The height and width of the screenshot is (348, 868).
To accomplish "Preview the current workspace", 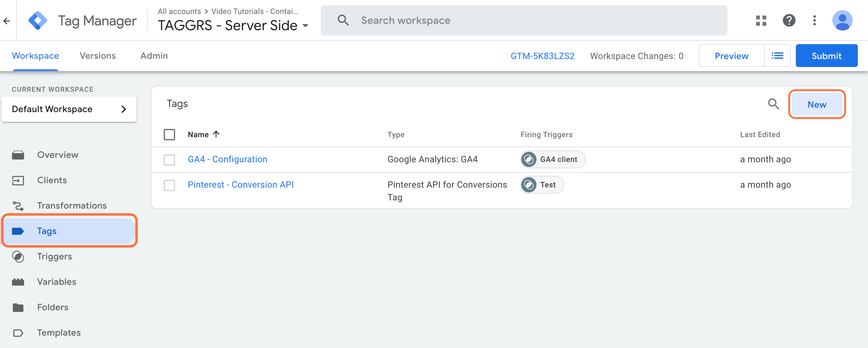I will 731,55.
